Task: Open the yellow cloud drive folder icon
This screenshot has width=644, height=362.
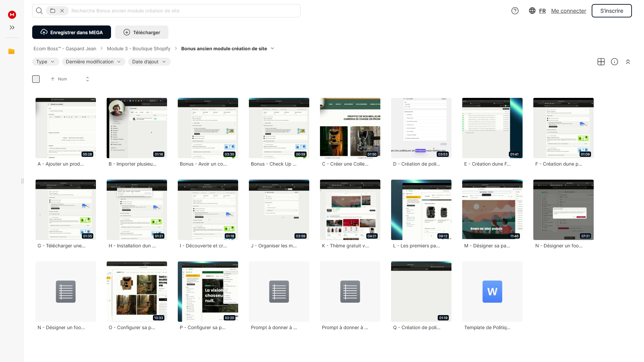Action: (x=11, y=51)
